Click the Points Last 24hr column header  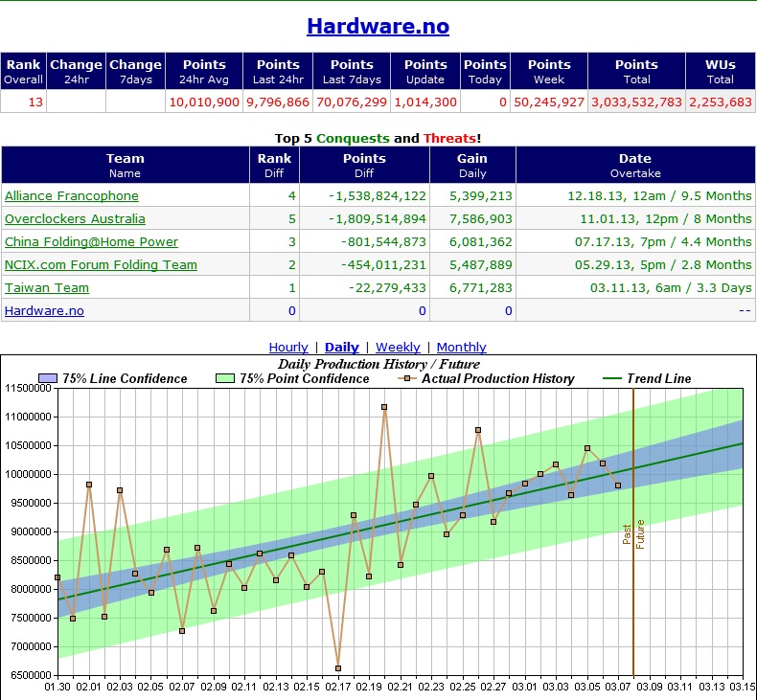click(x=278, y=72)
